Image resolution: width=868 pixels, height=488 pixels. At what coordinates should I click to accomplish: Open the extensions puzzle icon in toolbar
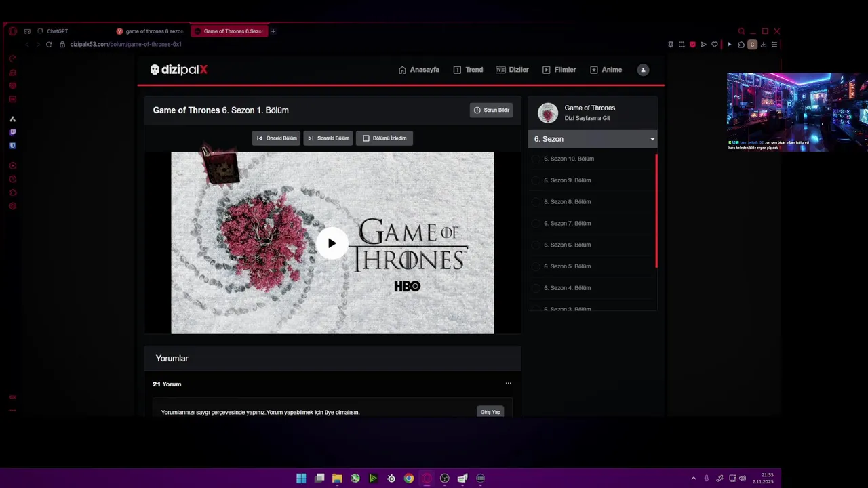coord(741,45)
